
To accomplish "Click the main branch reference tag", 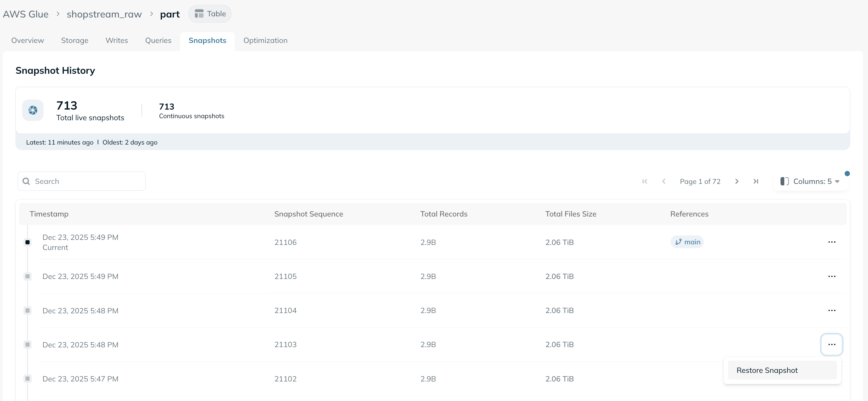I will tap(687, 242).
